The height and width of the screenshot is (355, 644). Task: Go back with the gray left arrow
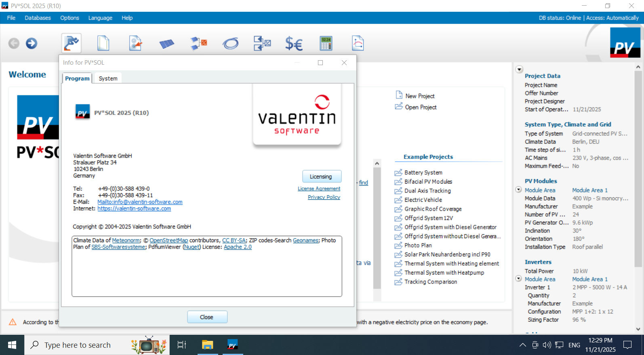pos(14,43)
